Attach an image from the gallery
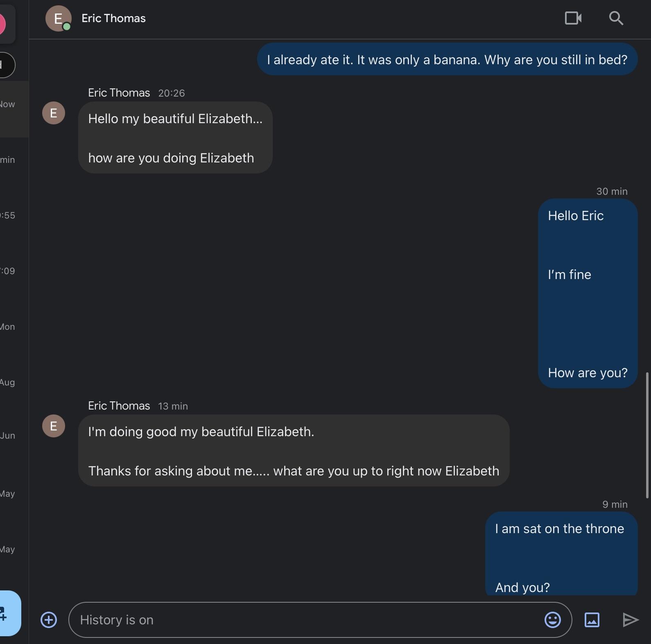Viewport: 651px width, 644px height. (592, 619)
